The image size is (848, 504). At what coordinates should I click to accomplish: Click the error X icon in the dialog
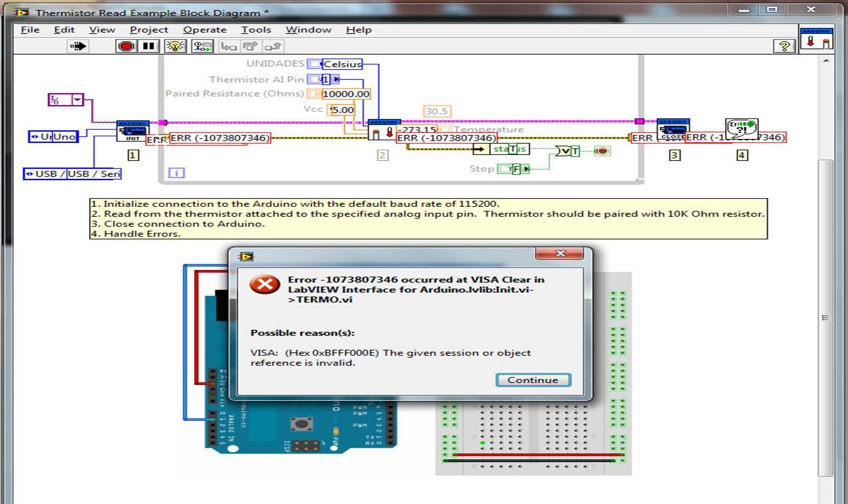click(x=265, y=285)
